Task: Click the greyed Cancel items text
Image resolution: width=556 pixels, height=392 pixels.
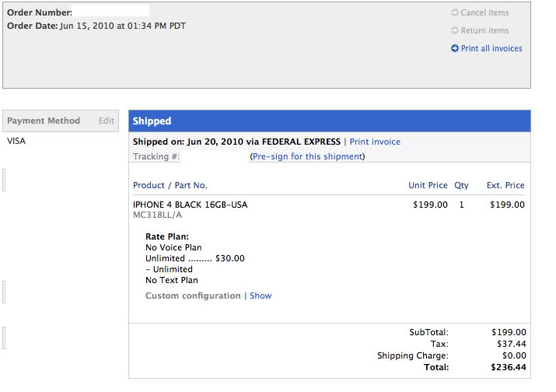Action: coord(484,12)
